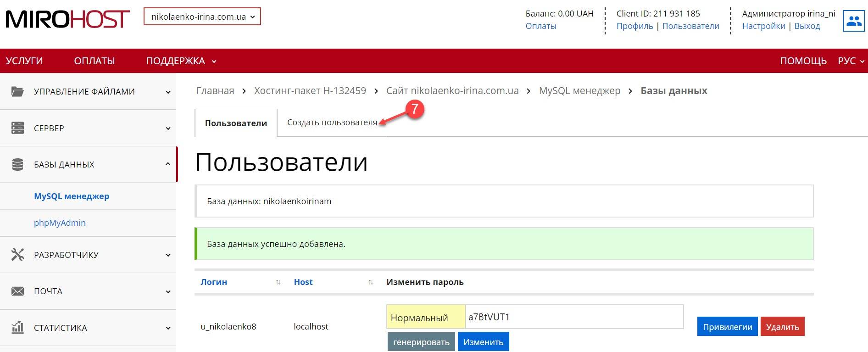
Task: Sort table by Host column arrows
Action: [x=371, y=282]
